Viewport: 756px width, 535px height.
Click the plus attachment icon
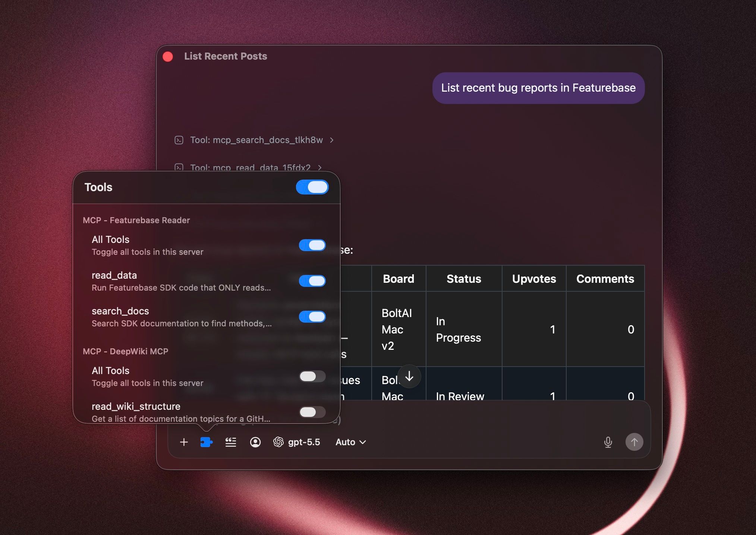point(184,442)
